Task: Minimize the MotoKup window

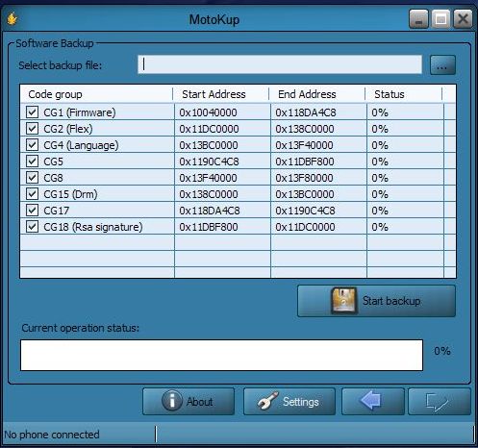Action: [418, 19]
